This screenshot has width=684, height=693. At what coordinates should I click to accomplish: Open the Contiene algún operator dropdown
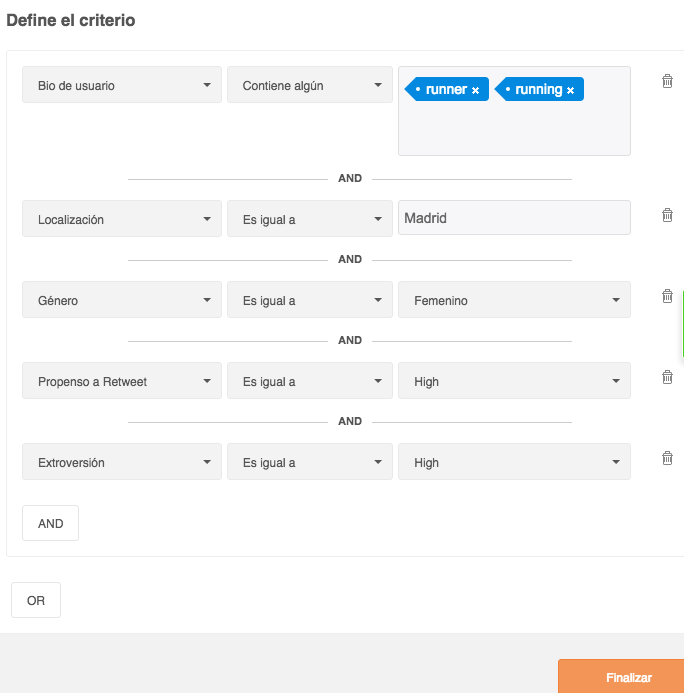[x=310, y=85]
